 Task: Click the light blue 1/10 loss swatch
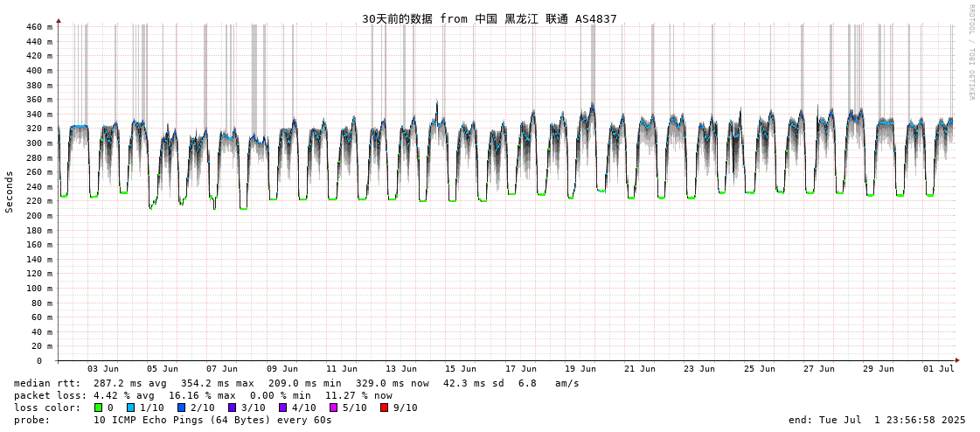131,408
